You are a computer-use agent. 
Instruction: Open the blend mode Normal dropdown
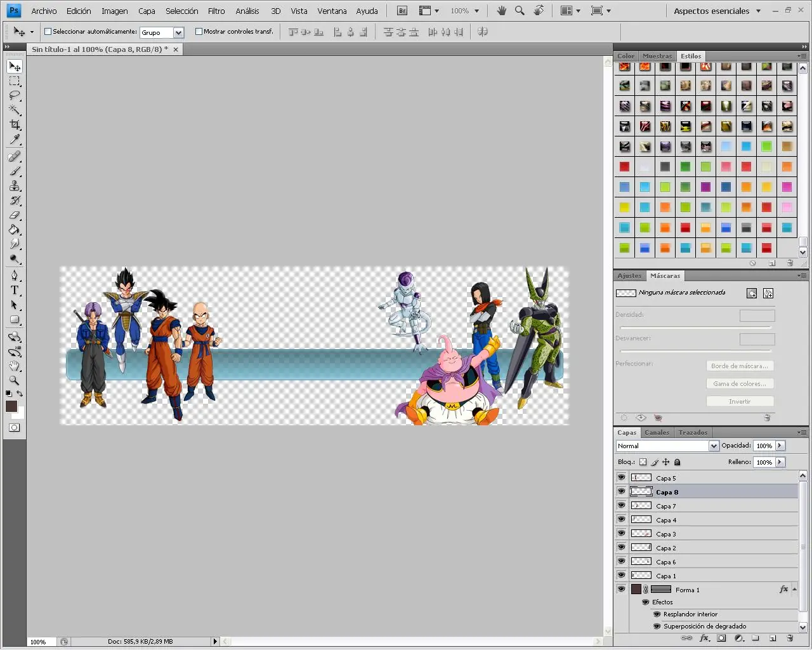pyautogui.click(x=714, y=446)
